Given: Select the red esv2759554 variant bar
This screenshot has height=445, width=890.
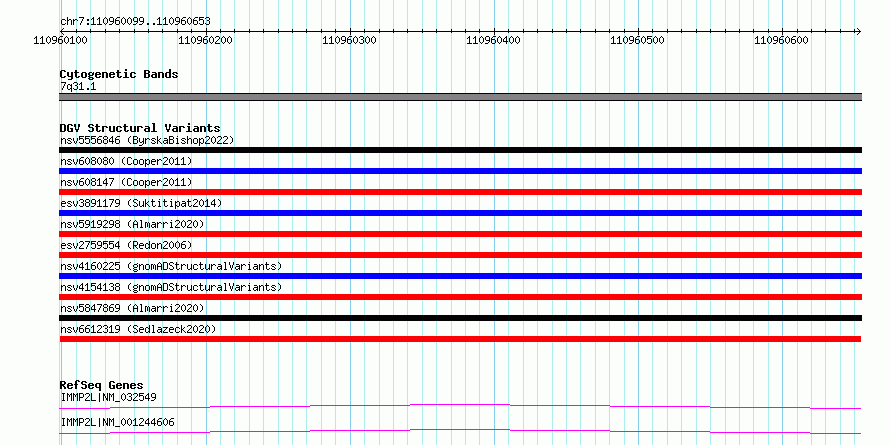Looking at the screenshot, I should click(461, 255).
